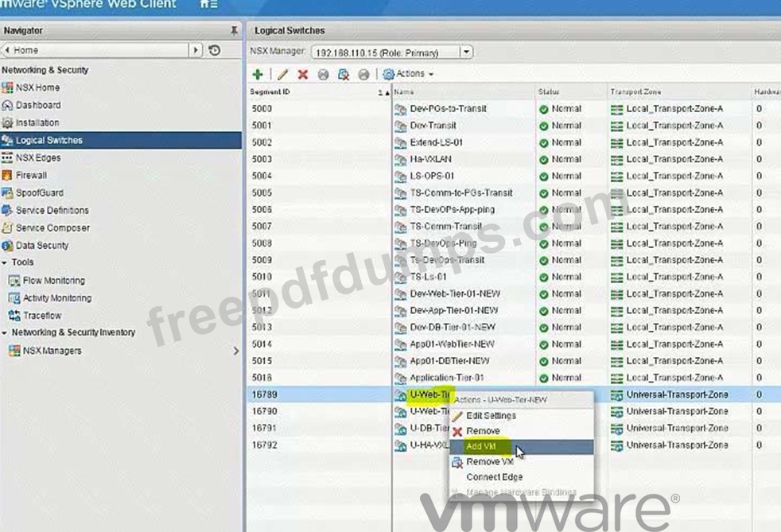Select the Dev-PGs-to-Transit switch row

513,109
